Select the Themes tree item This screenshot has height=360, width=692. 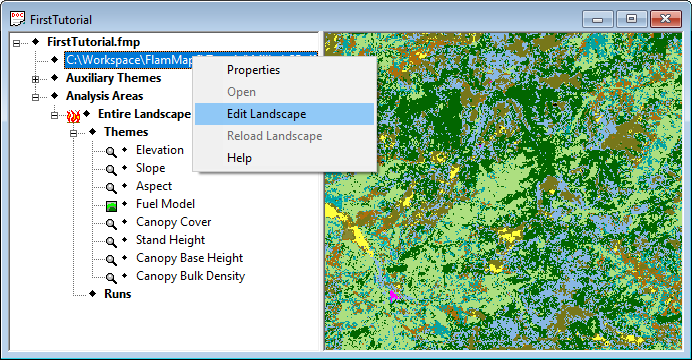click(126, 132)
